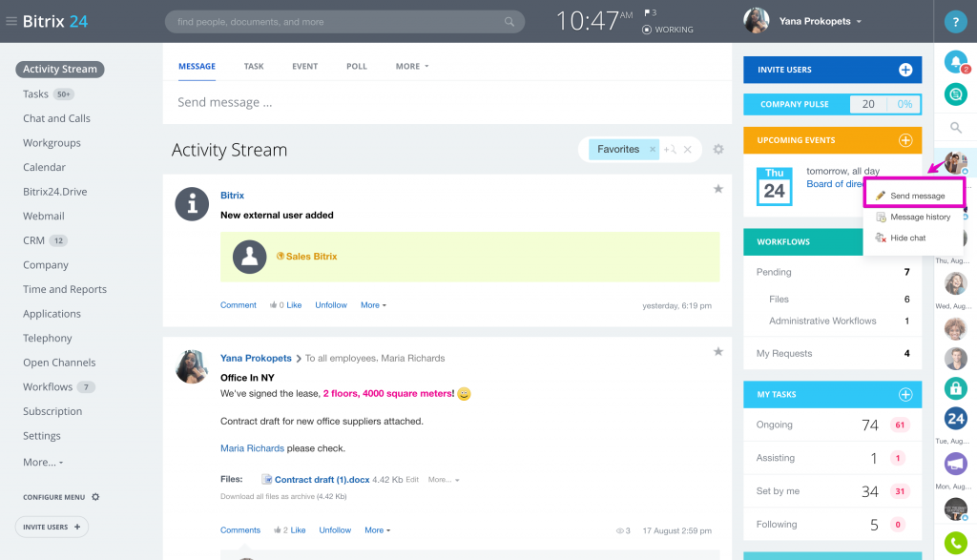Click the views eye counter on post

pyautogui.click(x=623, y=530)
